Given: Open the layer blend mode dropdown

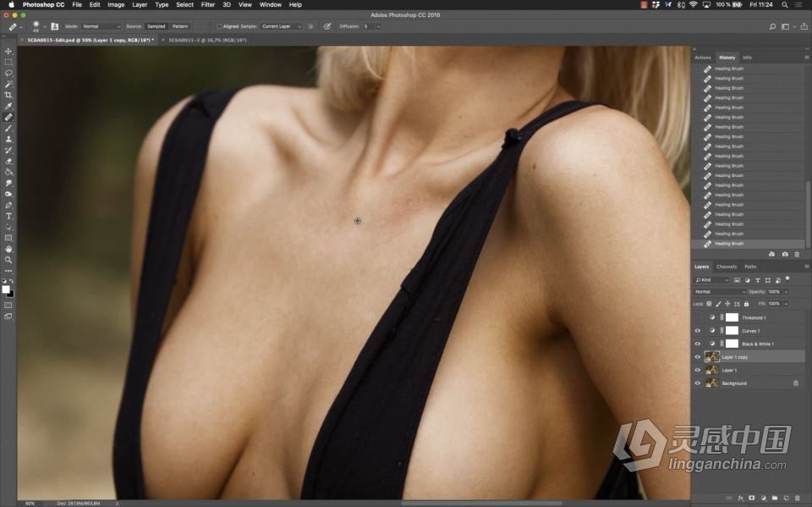Looking at the screenshot, I should coord(720,292).
